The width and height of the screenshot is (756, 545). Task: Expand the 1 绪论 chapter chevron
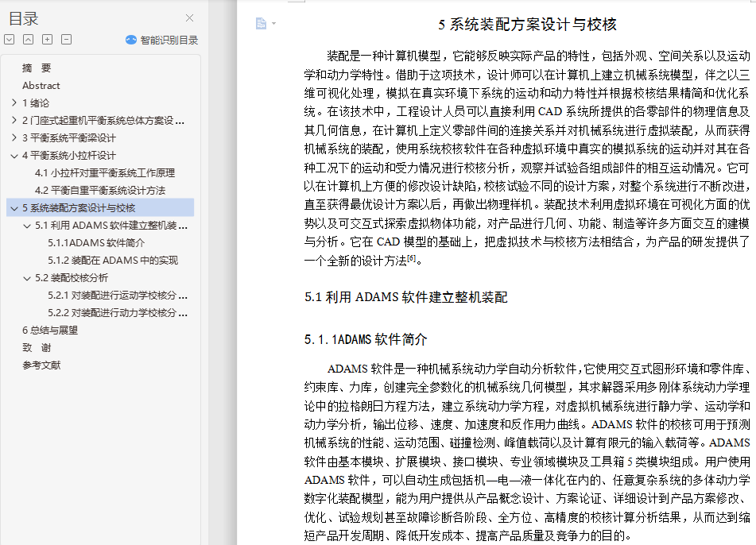[14, 102]
